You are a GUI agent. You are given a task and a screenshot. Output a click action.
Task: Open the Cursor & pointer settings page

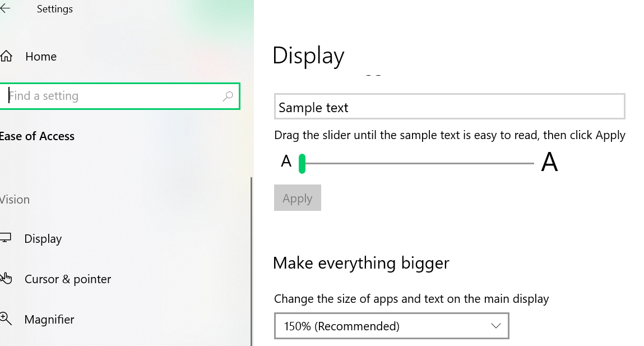68,279
